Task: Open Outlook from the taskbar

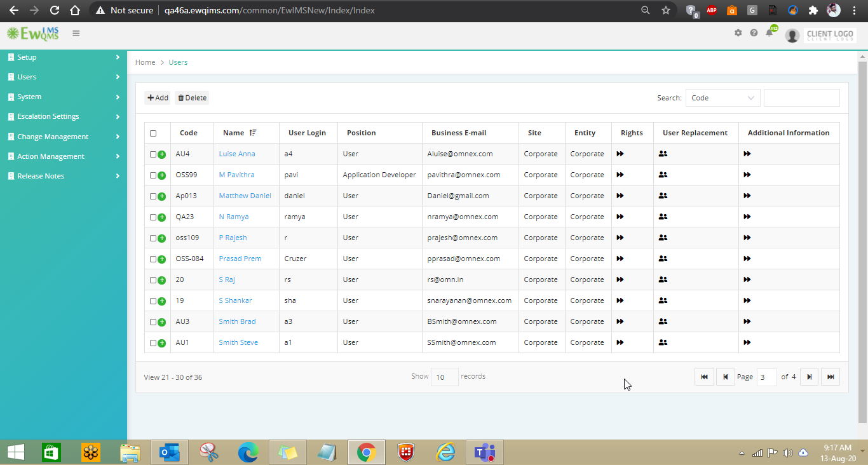Action: tap(170, 452)
